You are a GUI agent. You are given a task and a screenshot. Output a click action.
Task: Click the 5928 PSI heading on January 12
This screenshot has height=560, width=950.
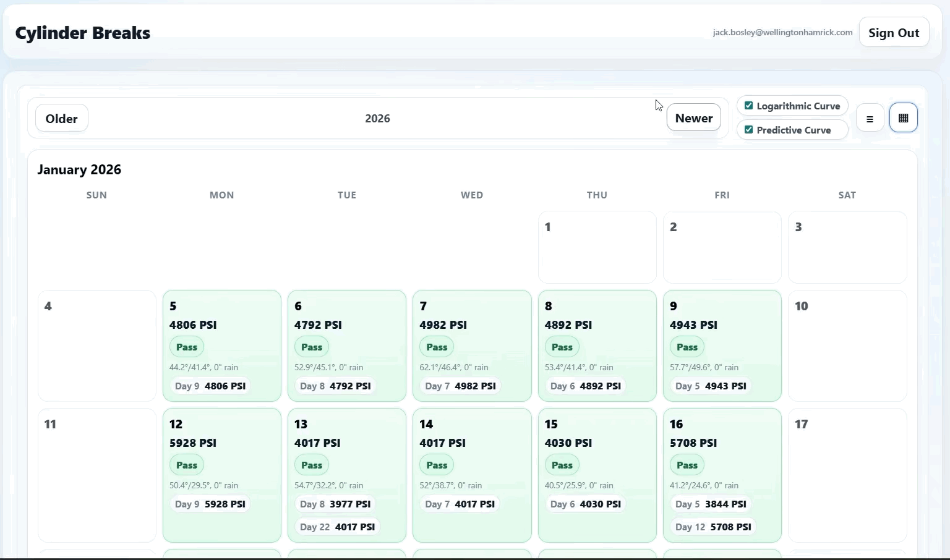point(193,443)
